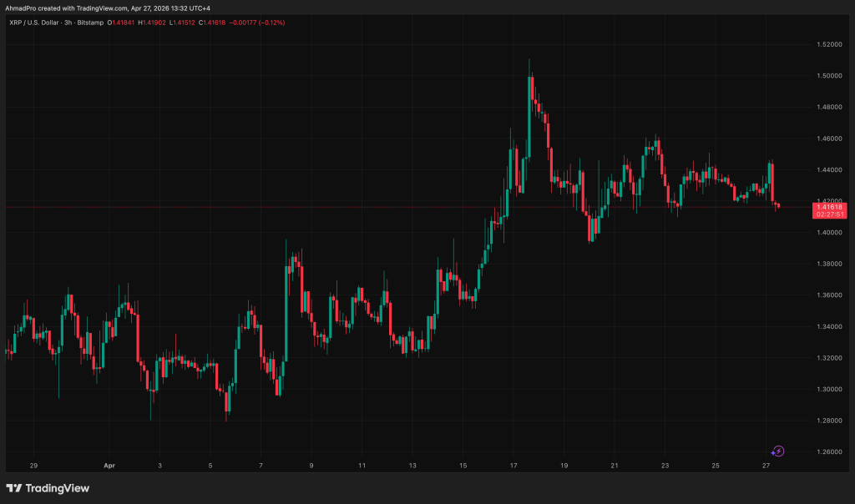The image size is (855, 504).
Task: Select the Apr label on time axis
Action: pyautogui.click(x=109, y=465)
